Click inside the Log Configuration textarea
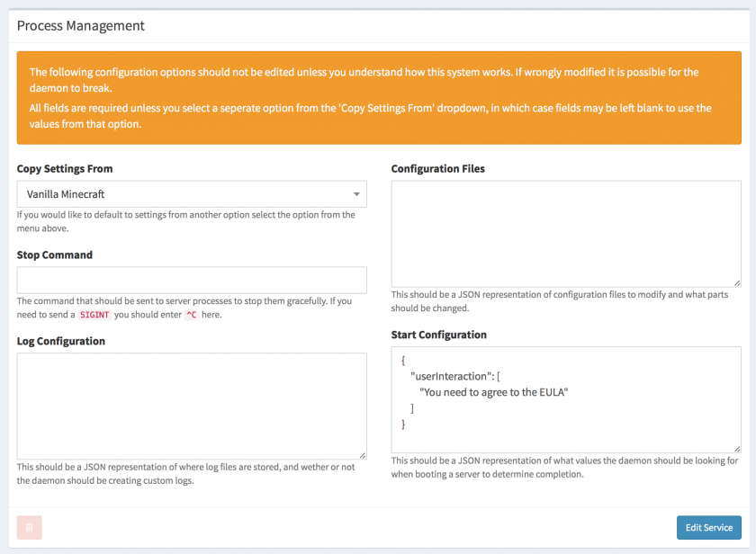The width and height of the screenshot is (756, 554). point(191,405)
